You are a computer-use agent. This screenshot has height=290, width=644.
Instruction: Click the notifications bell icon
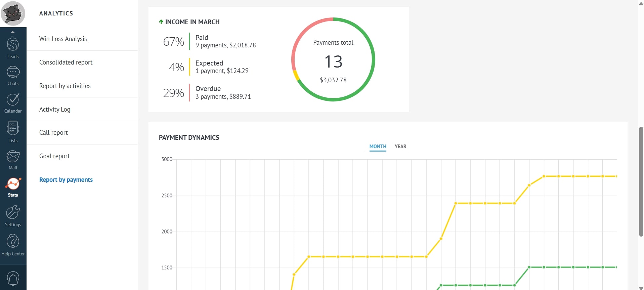13,278
